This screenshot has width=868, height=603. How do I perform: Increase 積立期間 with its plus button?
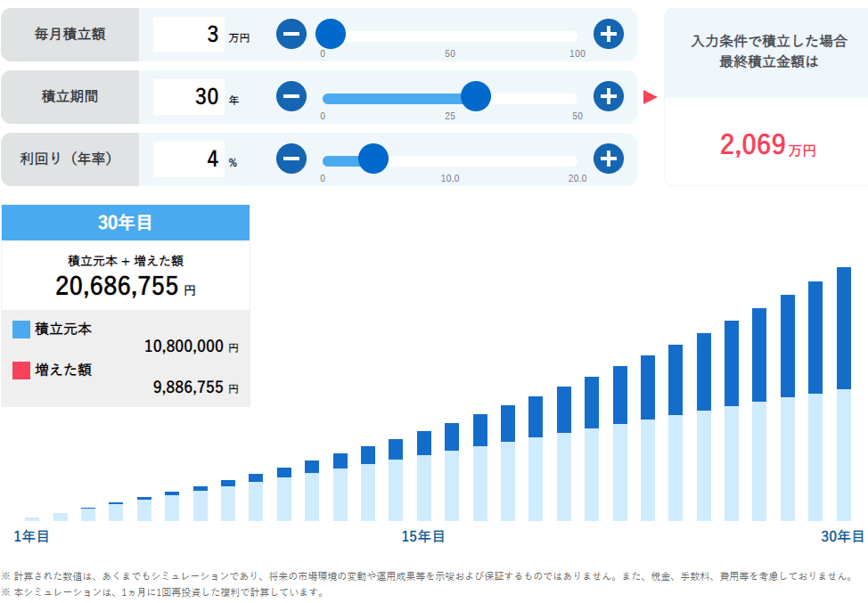[609, 96]
